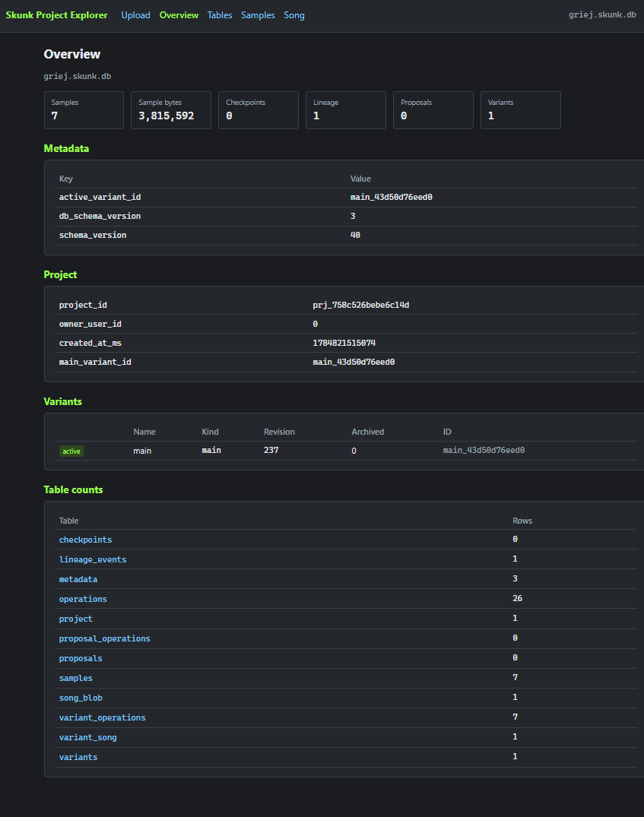644x817 pixels.
Task: Open the project table link
Action: pyautogui.click(x=75, y=619)
